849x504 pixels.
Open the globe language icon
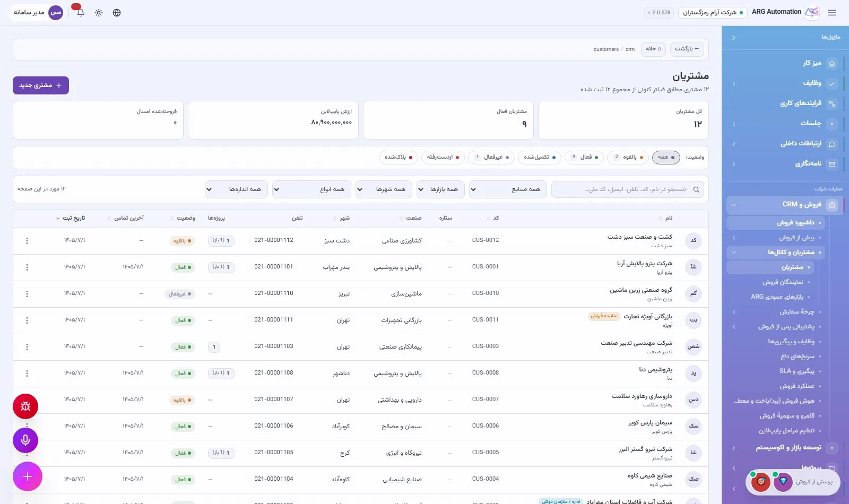(117, 13)
